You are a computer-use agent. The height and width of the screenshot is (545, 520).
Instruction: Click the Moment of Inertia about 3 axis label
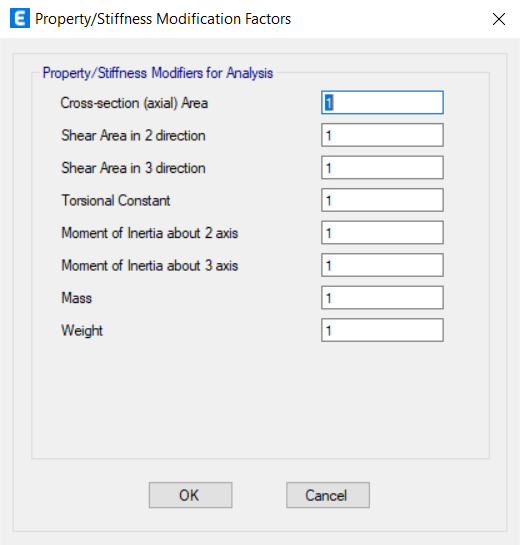point(150,266)
